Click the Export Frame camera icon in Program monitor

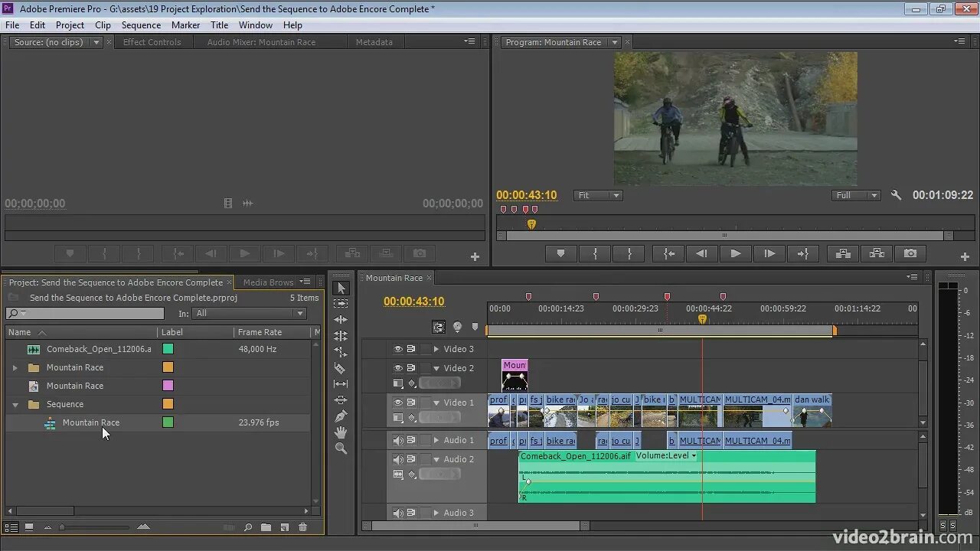click(910, 253)
